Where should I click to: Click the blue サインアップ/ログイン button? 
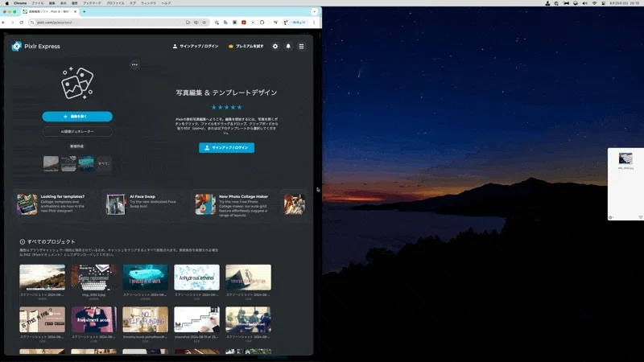[x=227, y=148]
